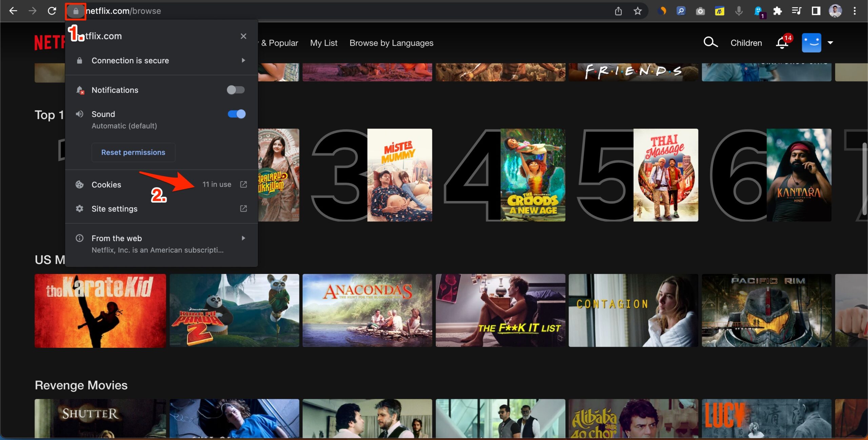The width and height of the screenshot is (868, 440).
Task: Click the Revenge Movies row heading
Action: 81,385
